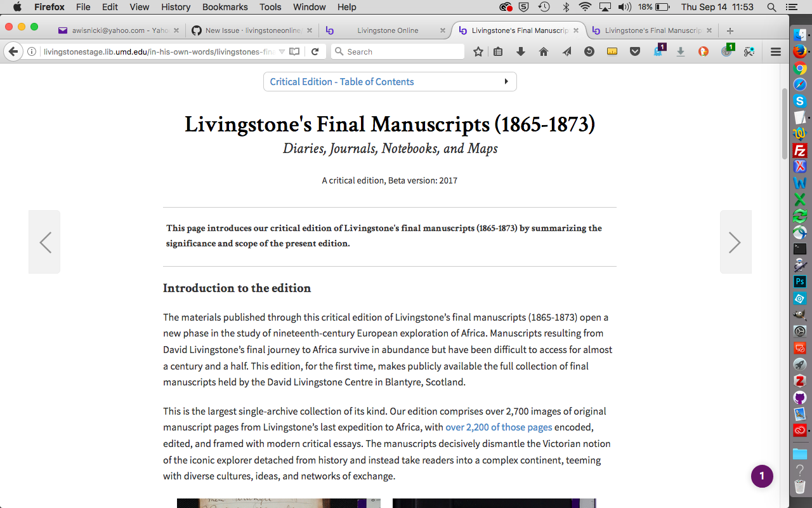Click the grey download-tray toolbar icon

681,52
